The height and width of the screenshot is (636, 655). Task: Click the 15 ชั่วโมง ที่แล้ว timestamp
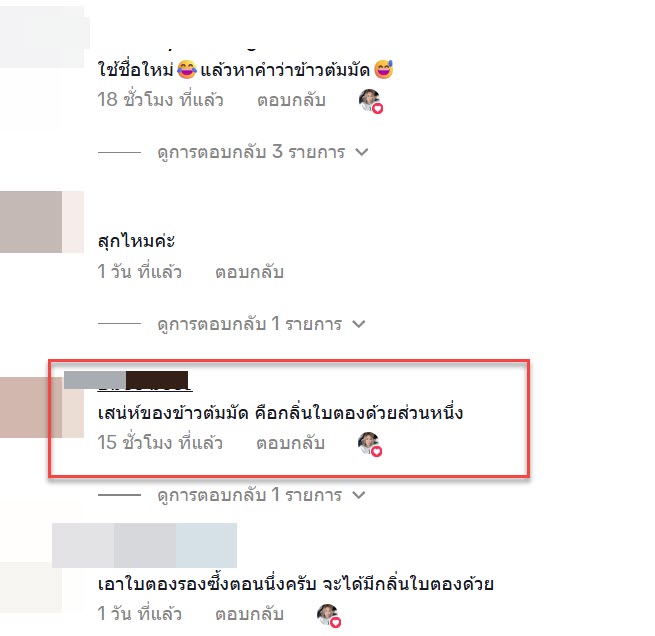[x=160, y=443]
